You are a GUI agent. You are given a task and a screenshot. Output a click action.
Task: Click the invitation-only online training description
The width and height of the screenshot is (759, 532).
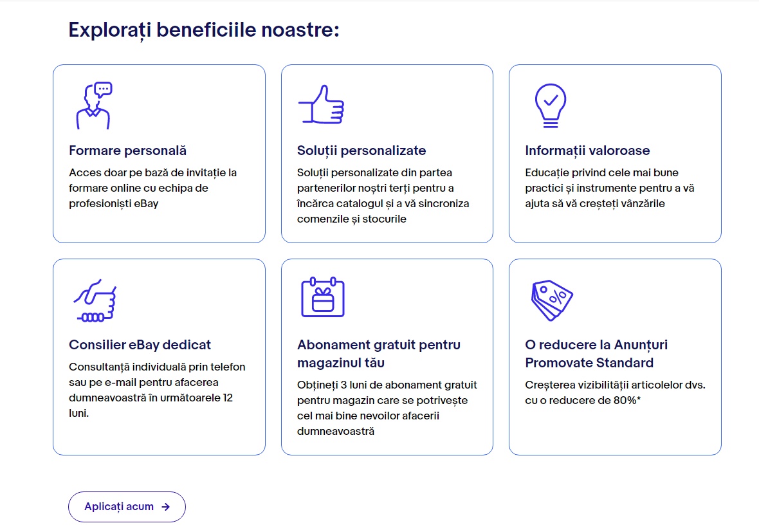pos(152,188)
